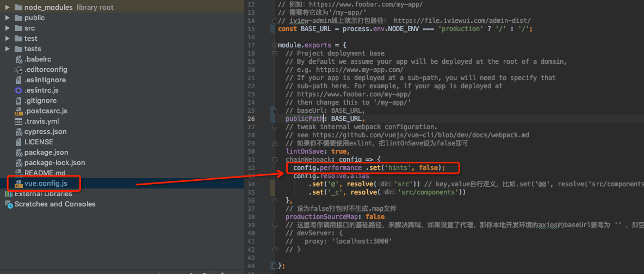Viewport: 644px width, 274px height.
Task: Expand the src folder arrow
Action: 8,28
